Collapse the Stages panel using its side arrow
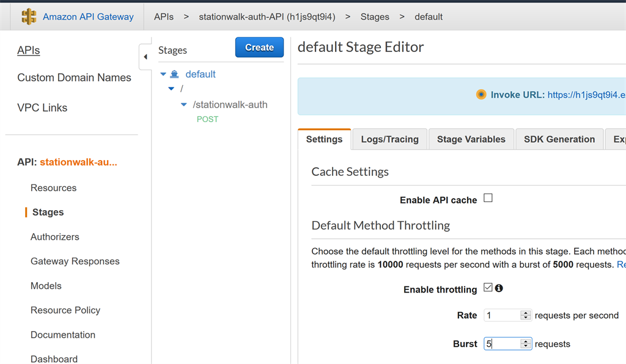Screen dimensions: 626x364 [x=145, y=56]
